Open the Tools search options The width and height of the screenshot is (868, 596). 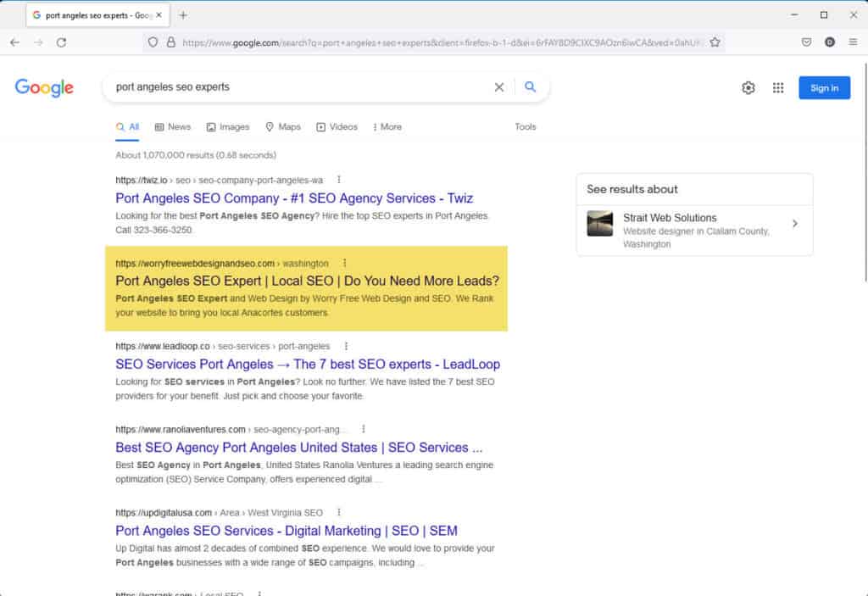pyautogui.click(x=526, y=127)
